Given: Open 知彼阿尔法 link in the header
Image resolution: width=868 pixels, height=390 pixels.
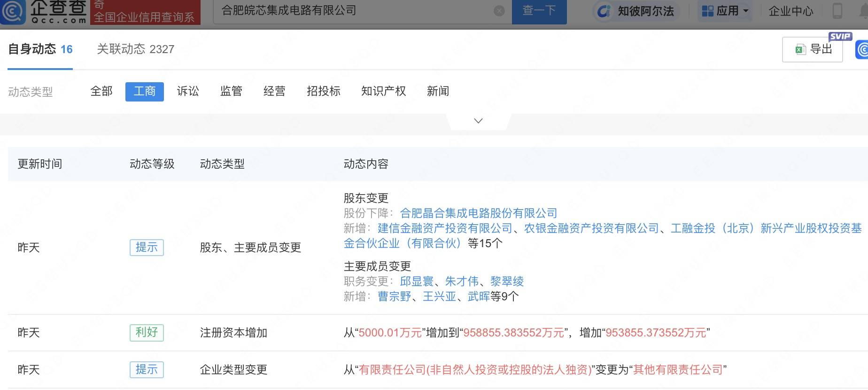Looking at the screenshot, I should (x=645, y=11).
